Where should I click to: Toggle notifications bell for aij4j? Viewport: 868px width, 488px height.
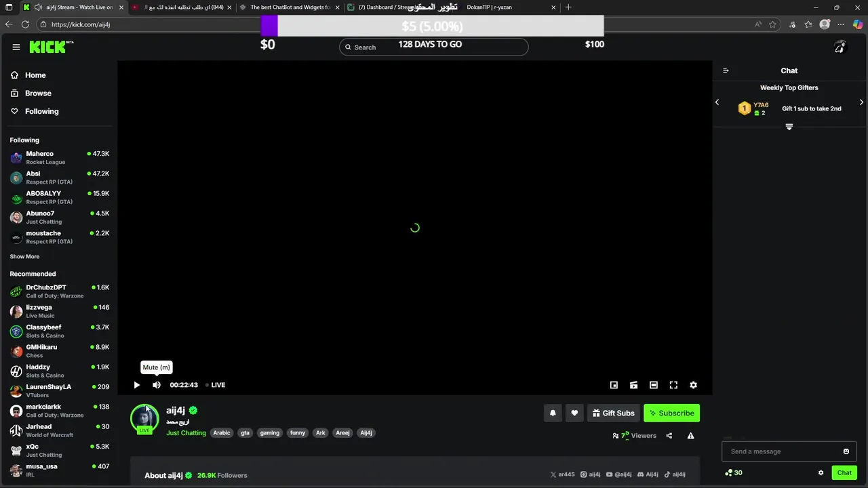click(x=553, y=413)
